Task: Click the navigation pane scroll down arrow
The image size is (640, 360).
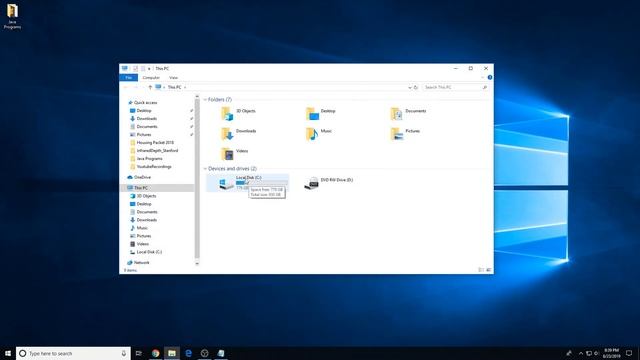Action: point(197,264)
